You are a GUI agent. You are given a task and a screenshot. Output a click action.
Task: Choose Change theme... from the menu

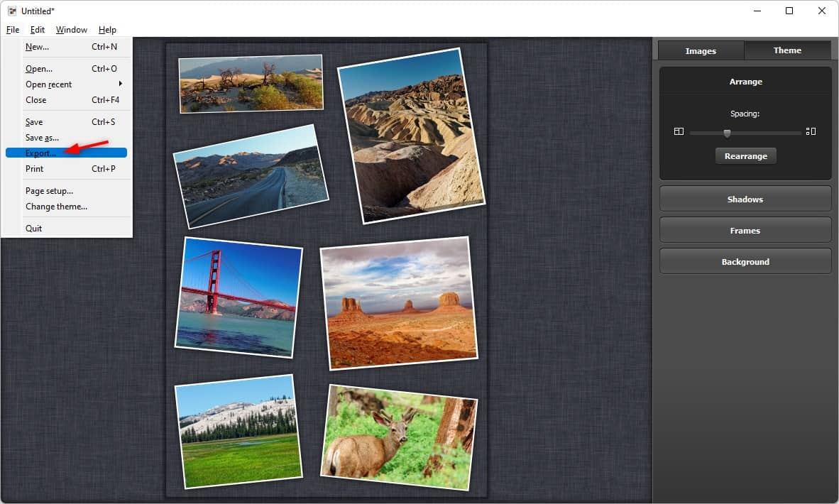(66, 207)
